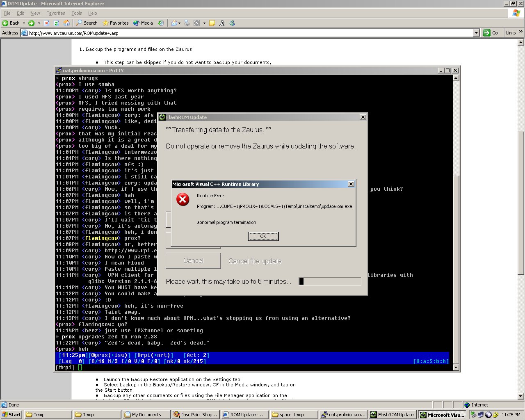Screen dimensions: 525x420
Task: Click in the Address bar URL field
Action: (250, 33)
